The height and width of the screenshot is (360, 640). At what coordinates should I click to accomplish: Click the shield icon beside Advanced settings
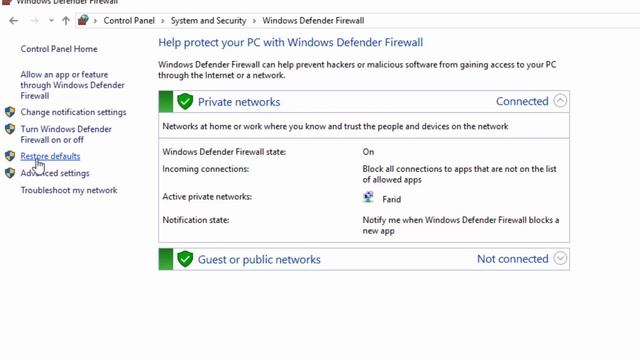click(10, 173)
